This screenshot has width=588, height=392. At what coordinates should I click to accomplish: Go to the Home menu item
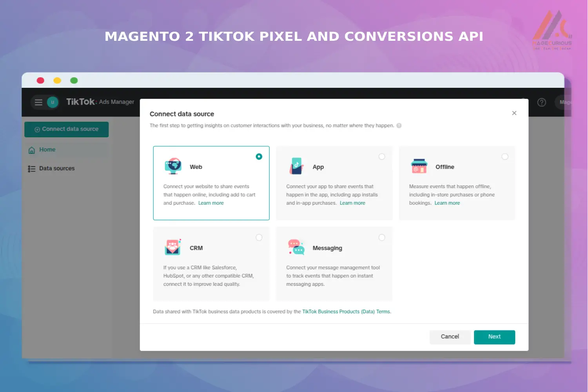[x=47, y=150]
